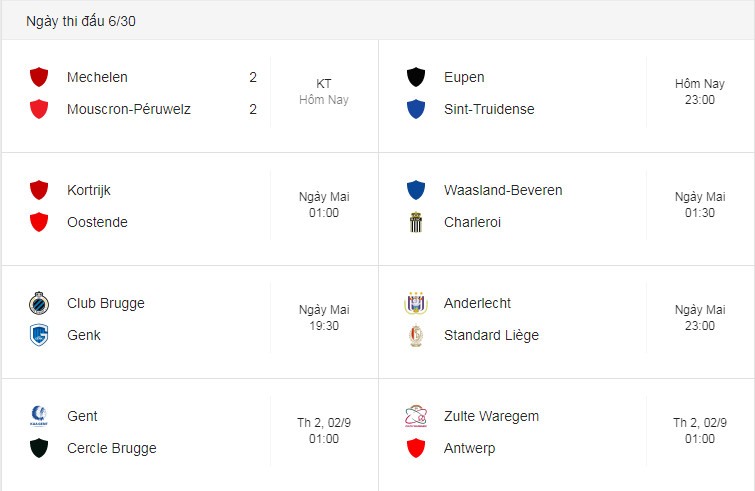Select the Anderlecht club crest

[x=416, y=303]
